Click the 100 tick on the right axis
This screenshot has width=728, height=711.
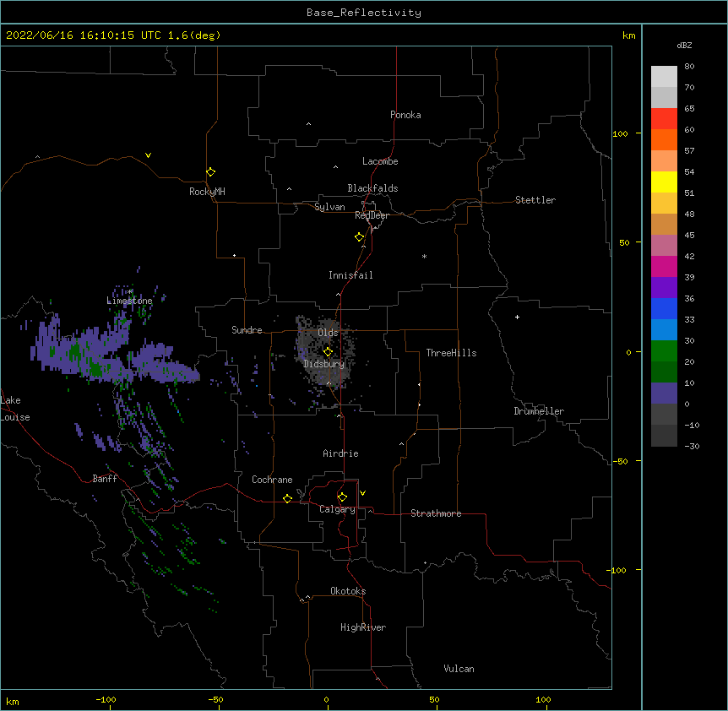(x=620, y=133)
